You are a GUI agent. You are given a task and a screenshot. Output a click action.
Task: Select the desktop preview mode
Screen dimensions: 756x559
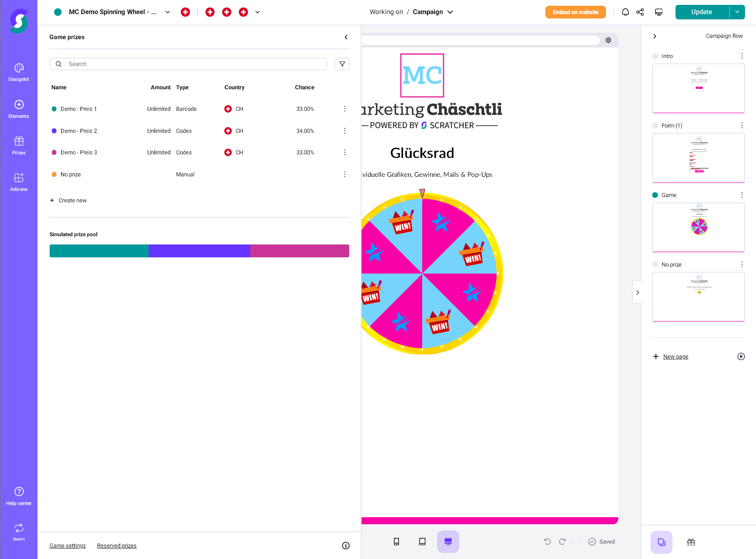448,541
